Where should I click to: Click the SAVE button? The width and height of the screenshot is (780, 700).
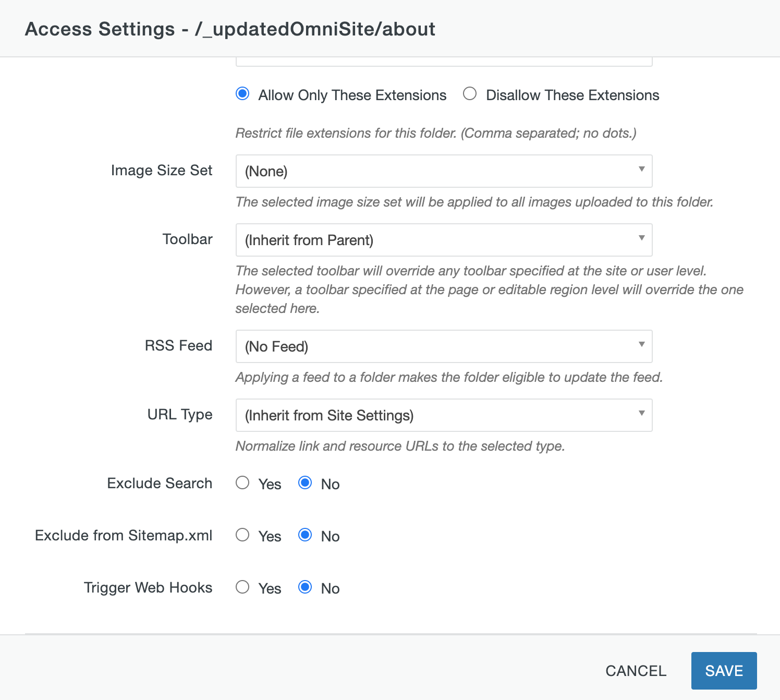724,671
